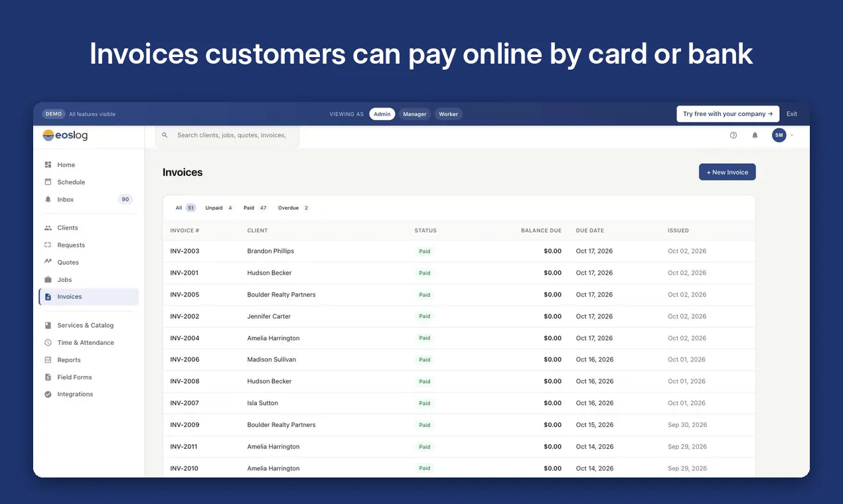Image resolution: width=843 pixels, height=504 pixels.
Task: Filter by Unpaid invoices tab
Action: click(219, 208)
